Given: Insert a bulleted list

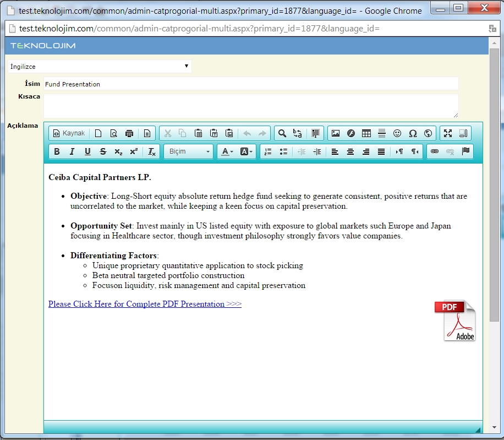Looking at the screenshot, I should [283, 151].
